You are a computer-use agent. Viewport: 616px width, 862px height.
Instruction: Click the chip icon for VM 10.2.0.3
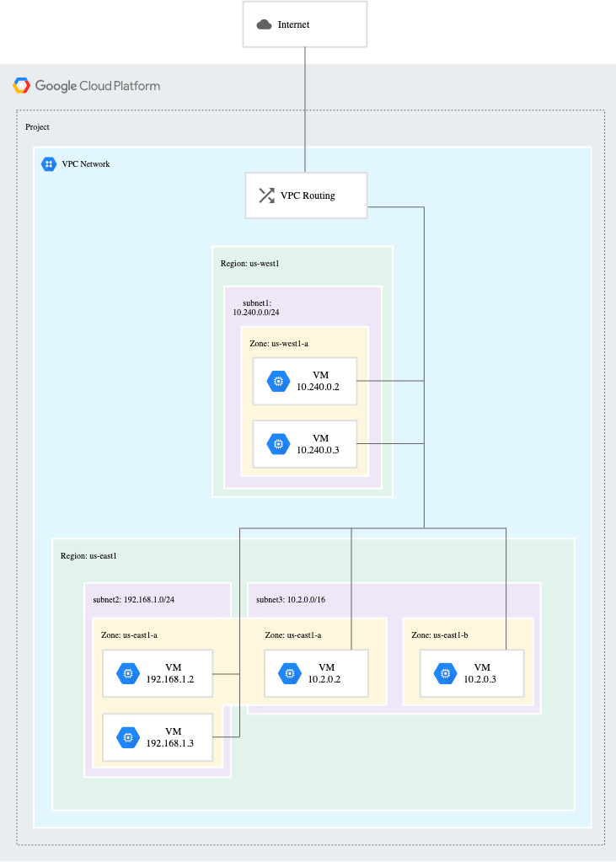click(x=445, y=673)
